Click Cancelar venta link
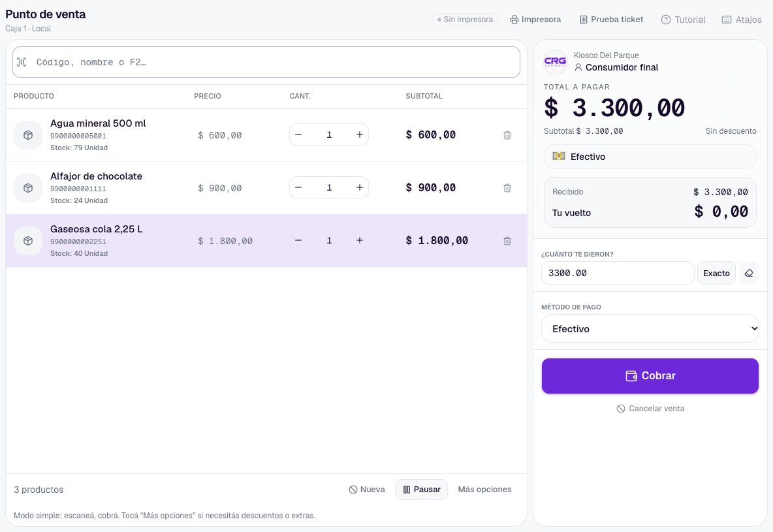This screenshot has height=532, width=773. [650, 408]
